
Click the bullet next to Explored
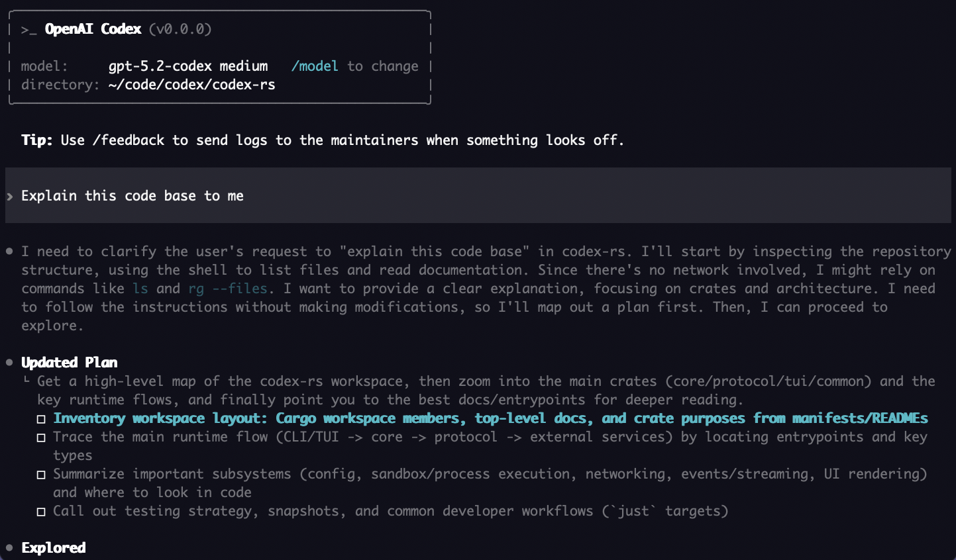click(x=9, y=548)
